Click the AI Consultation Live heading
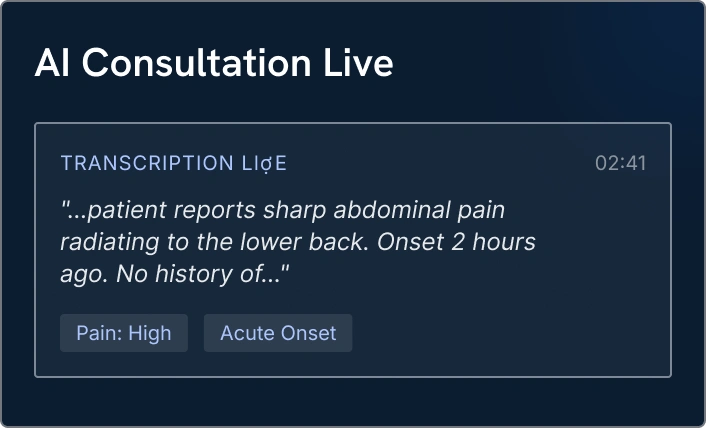 [214, 63]
